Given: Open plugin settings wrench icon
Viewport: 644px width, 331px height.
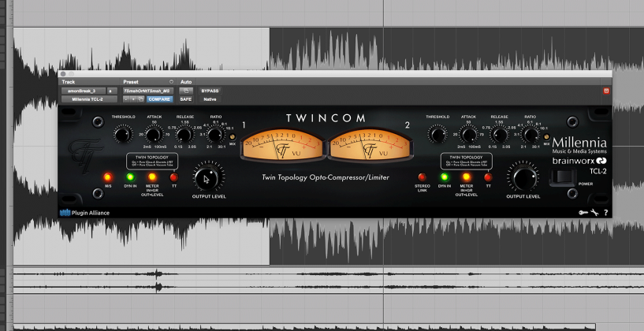Looking at the screenshot, I should 594,212.
